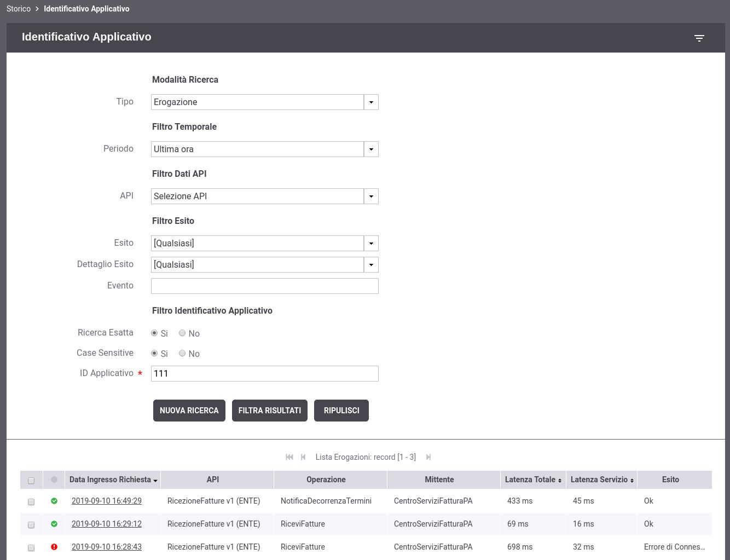The width and height of the screenshot is (730, 560).
Task: Sort by Latenza Totale arrows
Action: click(x=560, y=480)
